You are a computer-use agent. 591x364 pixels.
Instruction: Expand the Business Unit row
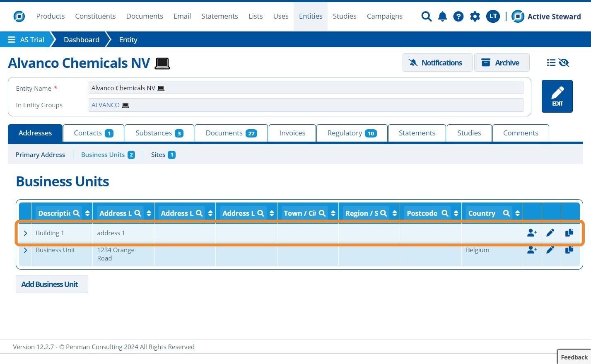click(x=25, y=250)
